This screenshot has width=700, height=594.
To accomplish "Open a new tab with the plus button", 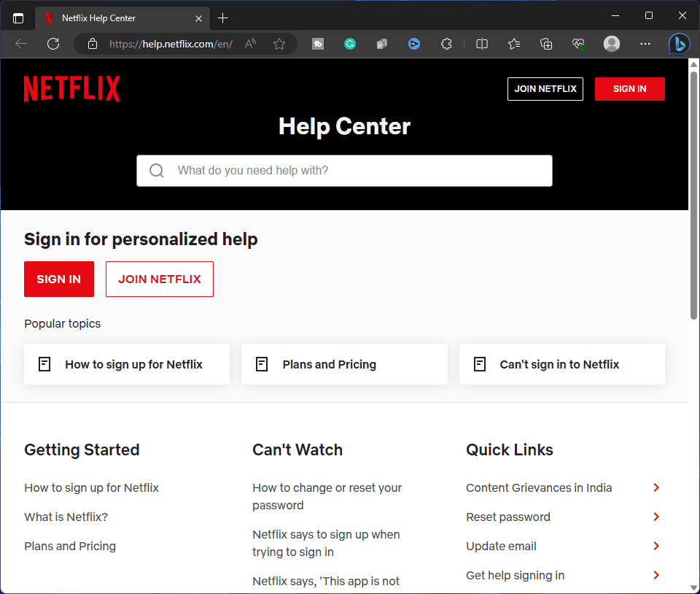I will tap(223, 18).
